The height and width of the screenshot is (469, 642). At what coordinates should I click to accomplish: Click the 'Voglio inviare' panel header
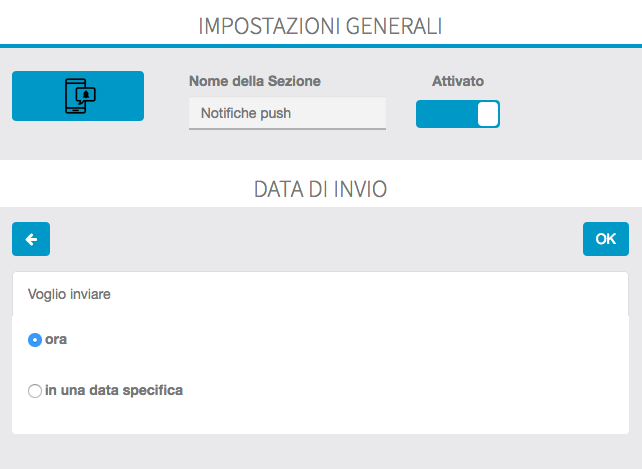coord(320,294)
